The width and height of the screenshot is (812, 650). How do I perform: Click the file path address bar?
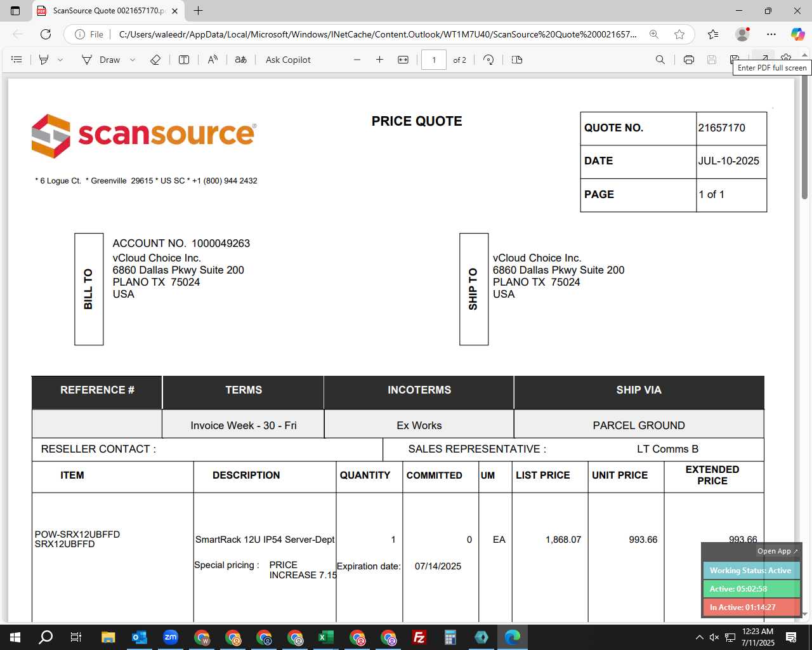(x=377, y=34)
